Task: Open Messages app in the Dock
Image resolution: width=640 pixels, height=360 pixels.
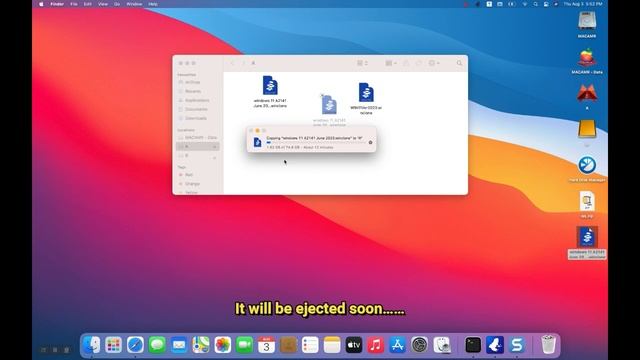Action: (157, 345)
